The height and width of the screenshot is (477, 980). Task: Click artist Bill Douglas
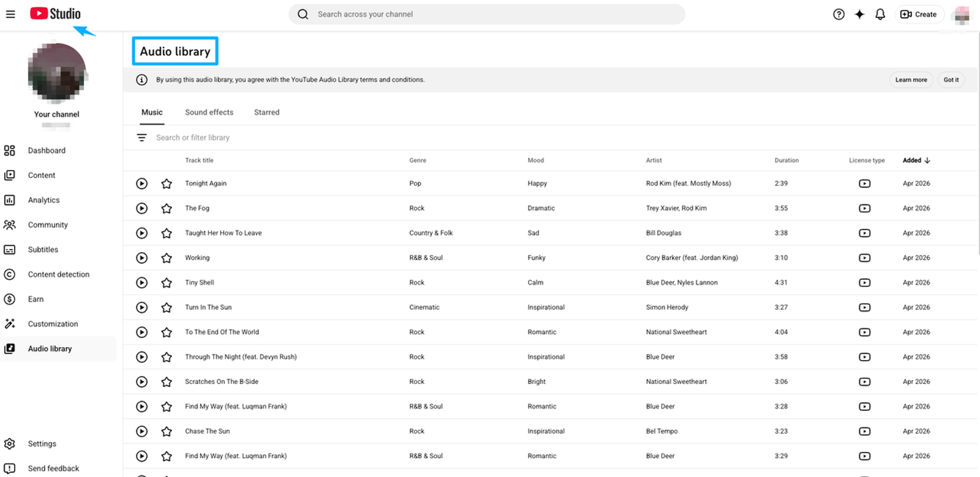point(663,233)
